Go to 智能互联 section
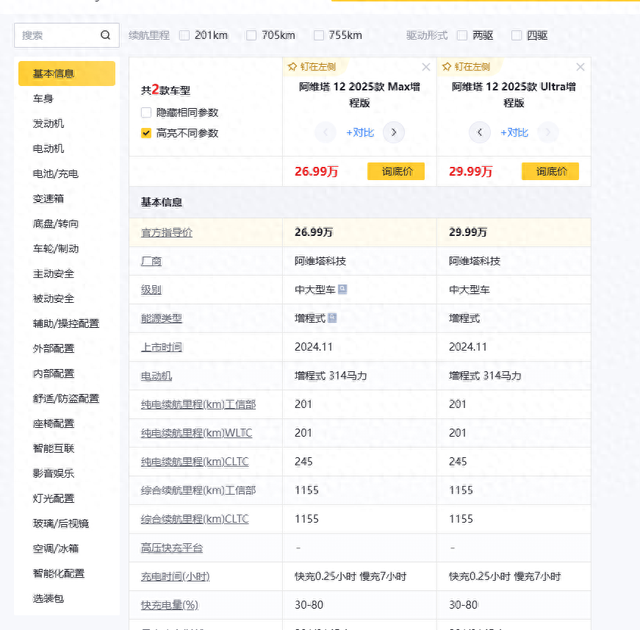 [x=53, y=448]
